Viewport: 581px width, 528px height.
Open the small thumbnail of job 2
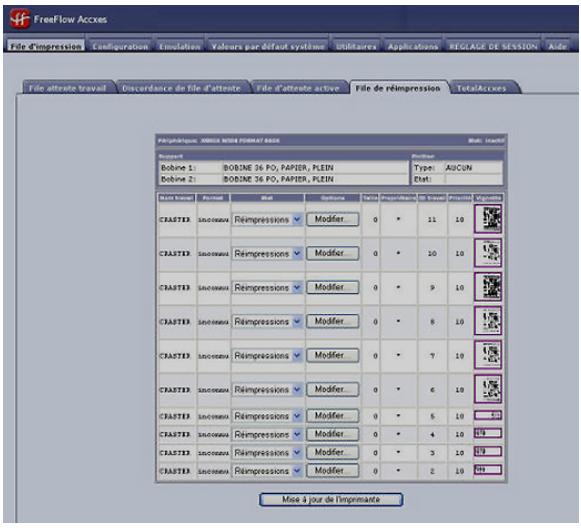click(488, 470)
